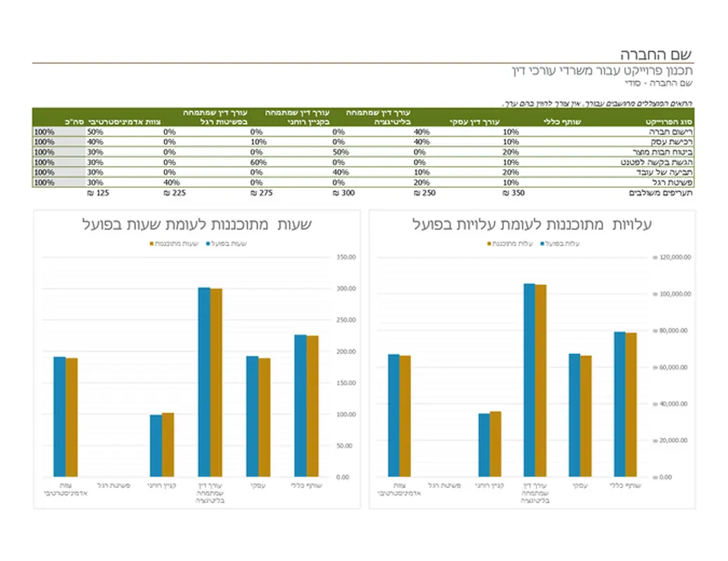Click the 120,000.00 axis label in costs chart

(x=676, y=257)
